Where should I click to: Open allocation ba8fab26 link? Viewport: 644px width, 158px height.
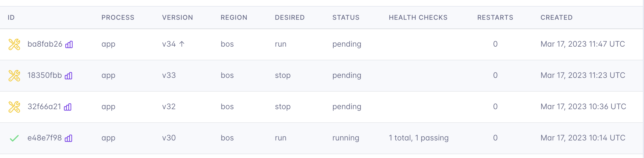click(45, 44)
